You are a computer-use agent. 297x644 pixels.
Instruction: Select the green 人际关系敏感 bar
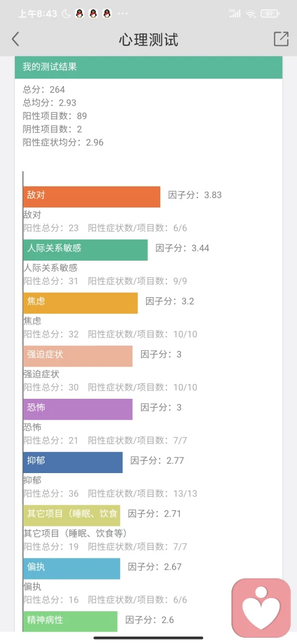click(85, 250)
